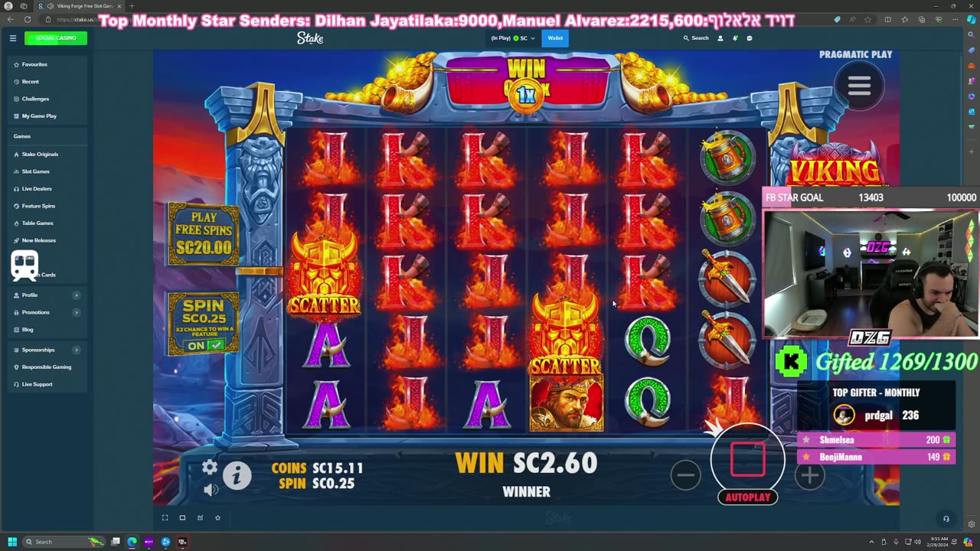This screenshot has height=551, width=980.
Task: Add game to favourites star icon
Action: tap(217, 517)
